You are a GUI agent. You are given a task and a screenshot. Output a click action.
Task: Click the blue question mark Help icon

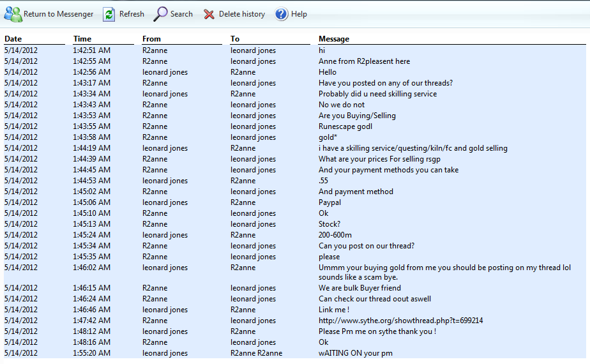tap(281, 14)
